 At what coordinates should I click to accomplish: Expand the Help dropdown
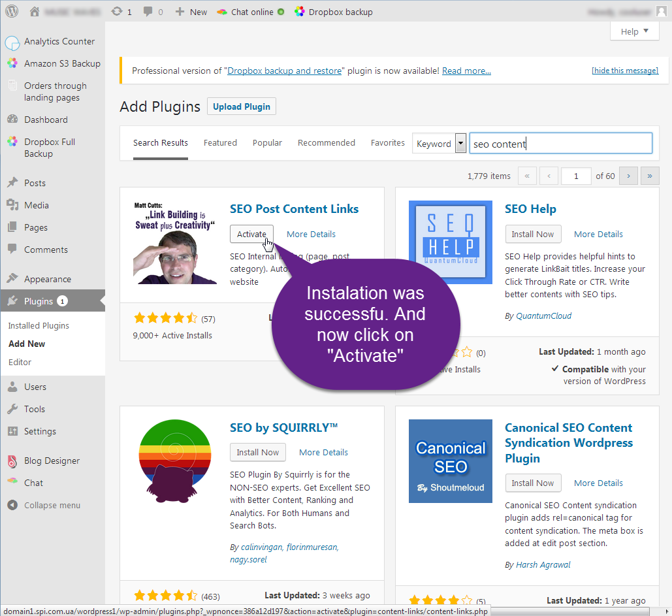[634, 31]
